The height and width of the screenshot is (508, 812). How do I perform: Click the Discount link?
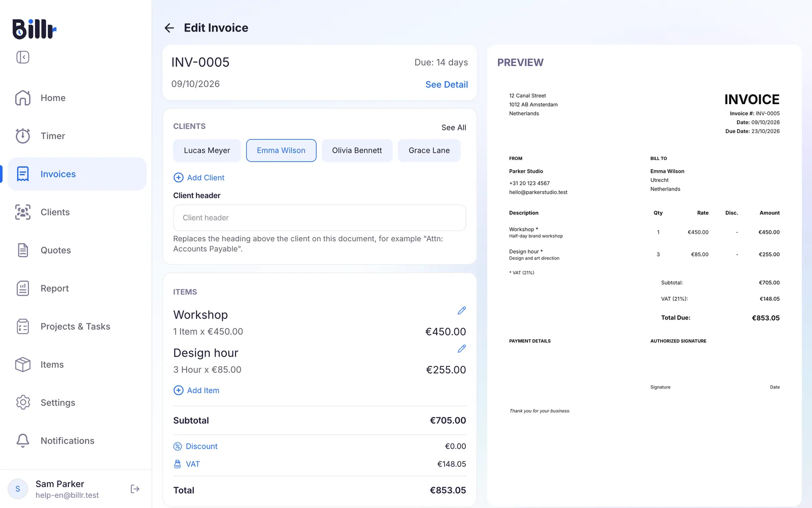coord(201,446)
